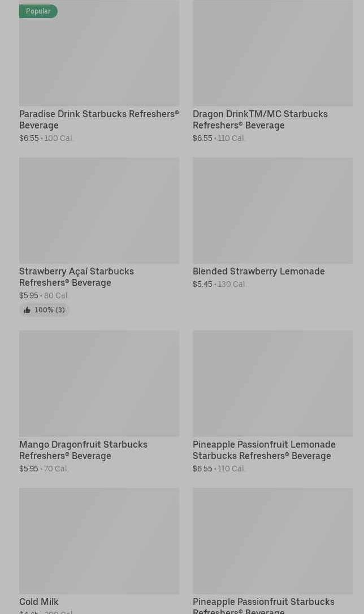
Task: Open the Pineapple Passionfruit Lemonade image
Action: [x=272, y=383]
